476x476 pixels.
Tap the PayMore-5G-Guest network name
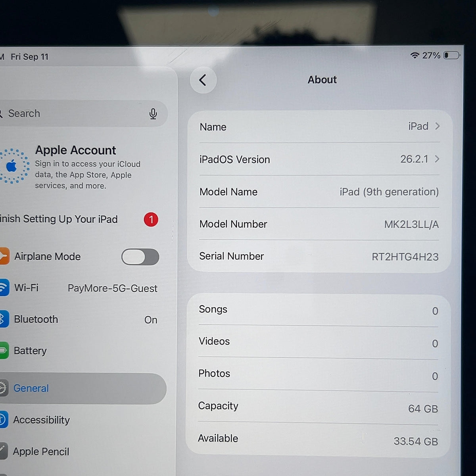[113, 288]
